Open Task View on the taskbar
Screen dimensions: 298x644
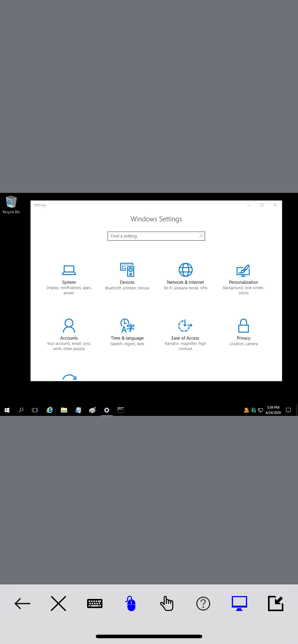(35, 410)
